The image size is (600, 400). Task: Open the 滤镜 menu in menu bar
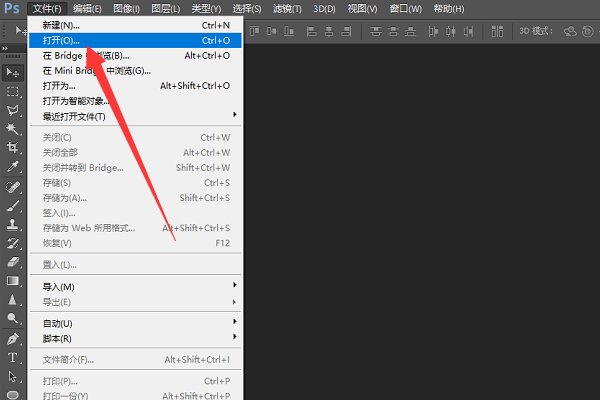tap(284, 8)
